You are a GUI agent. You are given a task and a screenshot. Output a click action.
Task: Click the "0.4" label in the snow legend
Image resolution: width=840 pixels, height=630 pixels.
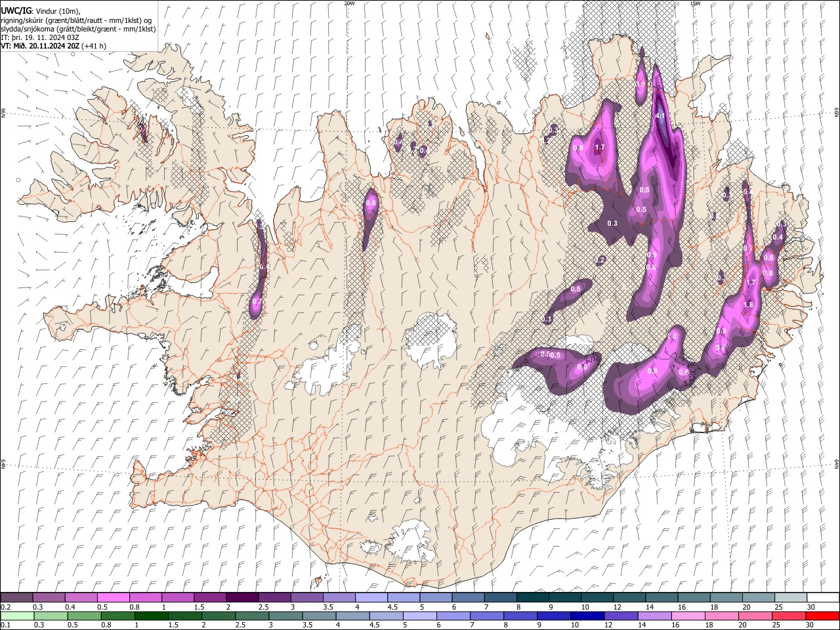click(70, 607)
